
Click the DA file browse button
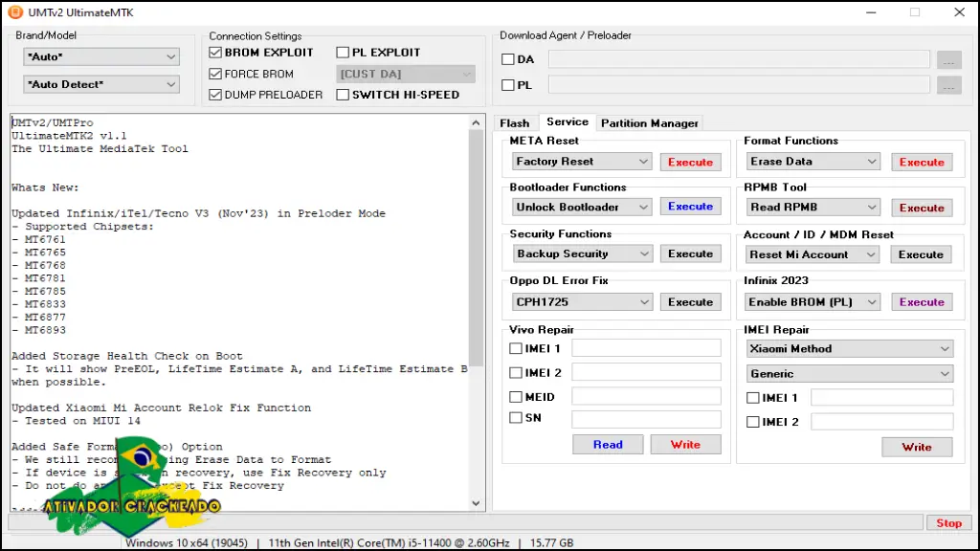pos(948,60)
